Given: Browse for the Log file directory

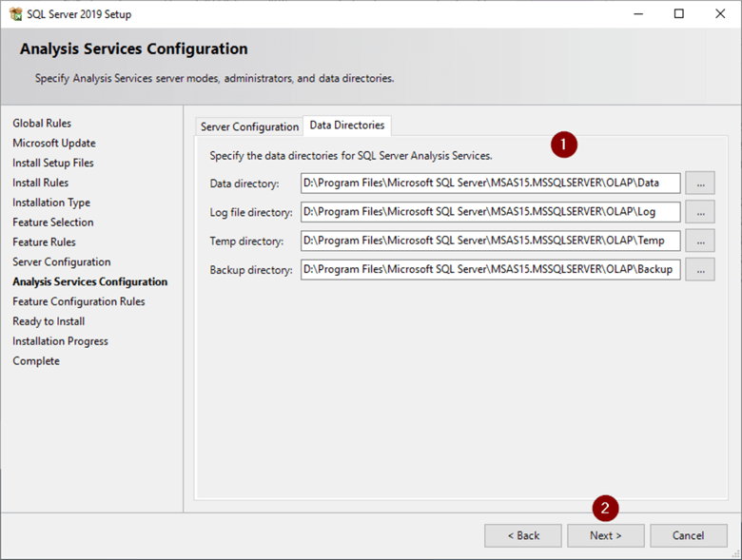Looking at the screenshot, I should [x=699, y=211].
